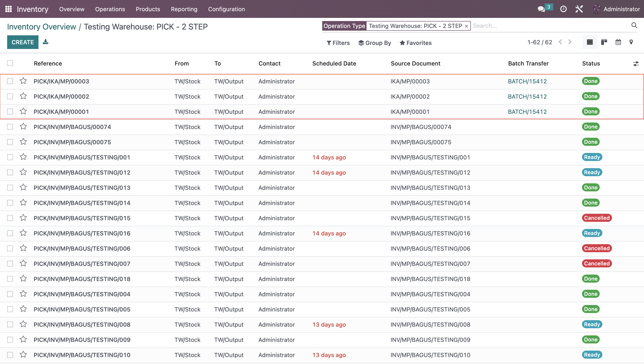The height and width of the screenshot is (364, 644).
Task: Open optional columns settings icon
Action: pyautogui.click(x=636, y=64)
